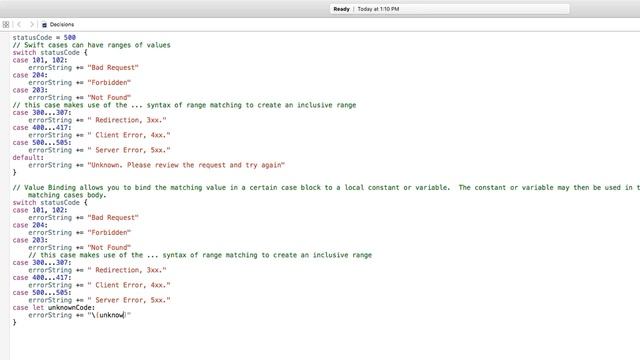Click the "Unknown. Please review the request" string
Screen dimensions: 640x360
tap(186, 165)
